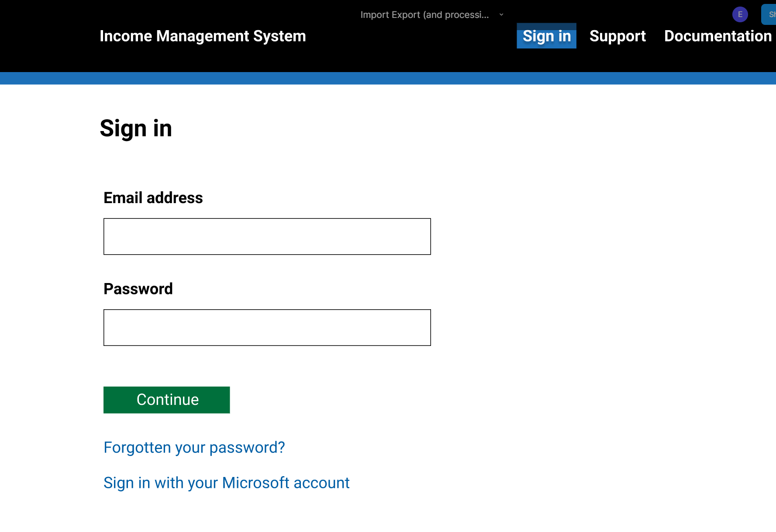Choose Sign in with your Microsoft account
The image size is (776, 532).
[x=226, y=483]
